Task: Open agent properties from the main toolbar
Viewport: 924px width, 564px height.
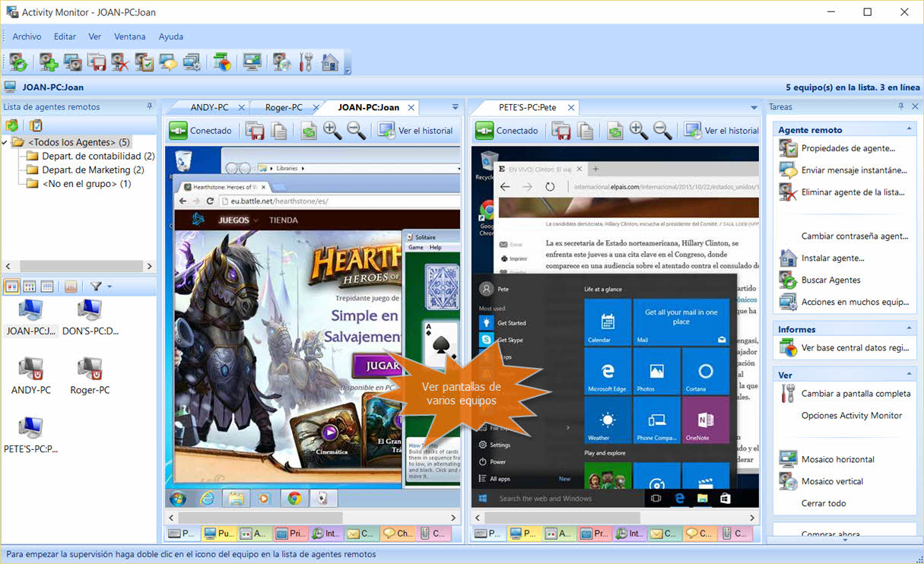Action: pyautogui.click(x=144, y=62)
